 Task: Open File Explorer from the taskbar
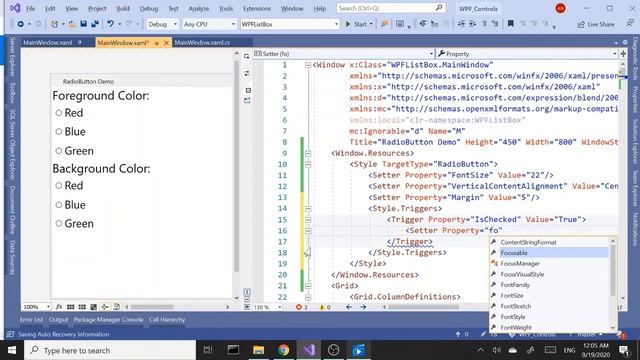tap(258, 350)
